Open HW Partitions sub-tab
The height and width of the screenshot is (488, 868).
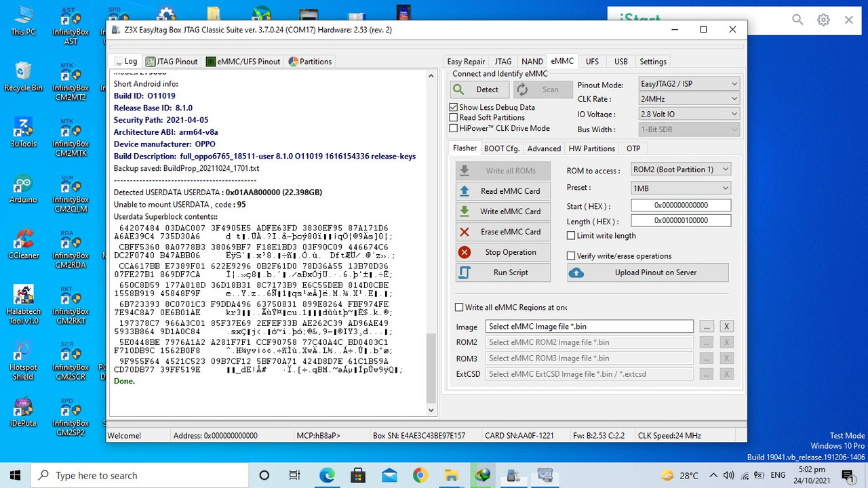(592, 148)
